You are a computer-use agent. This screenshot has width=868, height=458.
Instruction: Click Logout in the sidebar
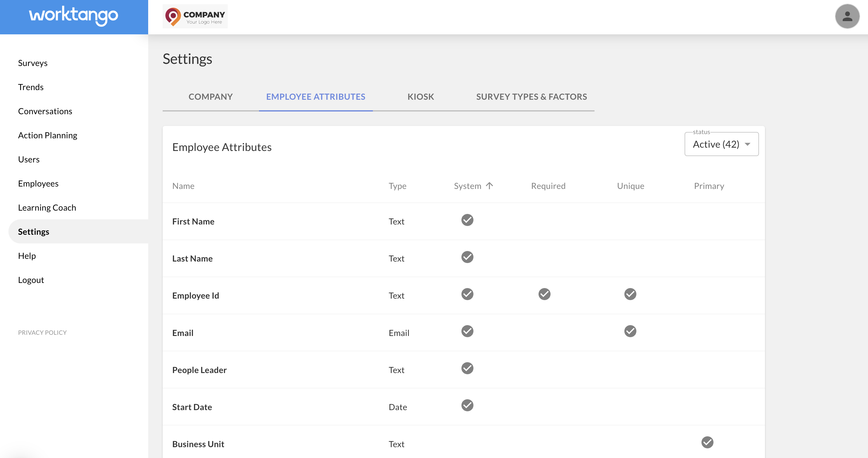click(31, 279)
